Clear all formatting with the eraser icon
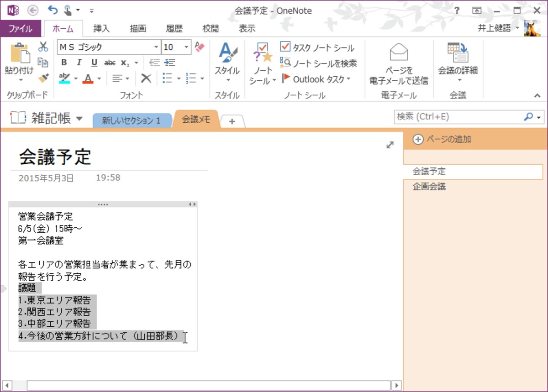 coord(200,47)
